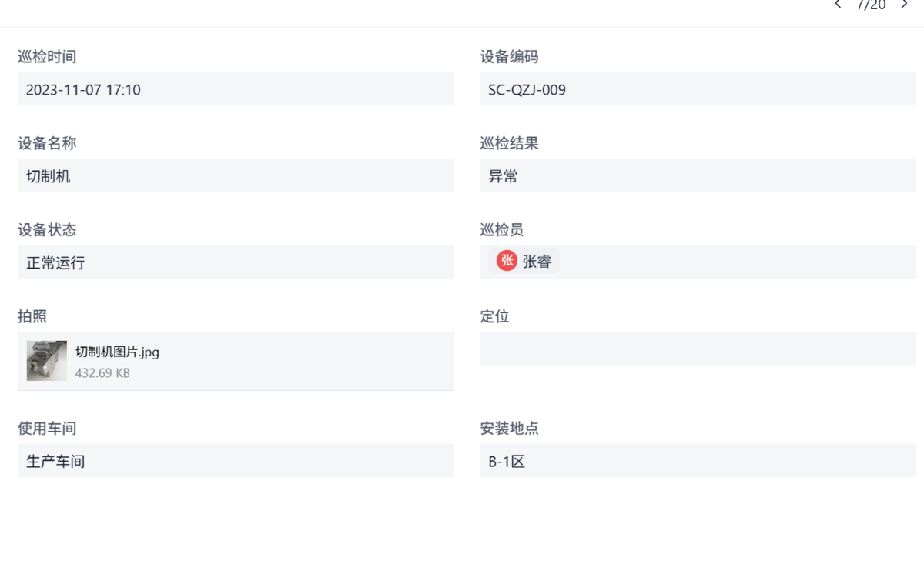The width and height of the screenshot is (924, 571).
Task: Go to previous record arrow
Action: tap(838, 5)
